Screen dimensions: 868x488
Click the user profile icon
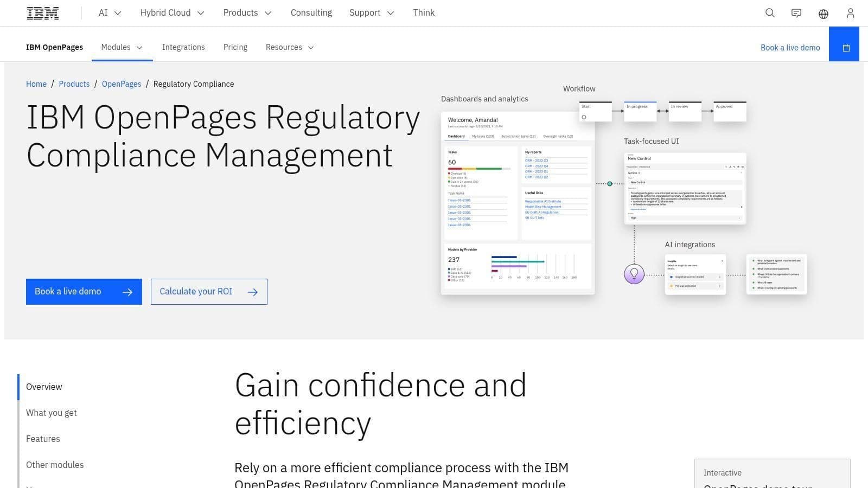(x=850, y=13)
